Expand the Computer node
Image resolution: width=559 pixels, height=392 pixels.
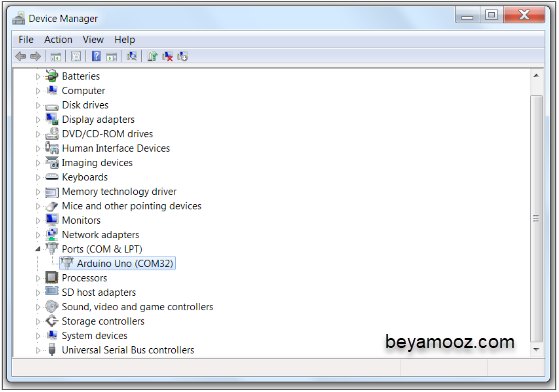pyautogui.click(x=38, y=91)
